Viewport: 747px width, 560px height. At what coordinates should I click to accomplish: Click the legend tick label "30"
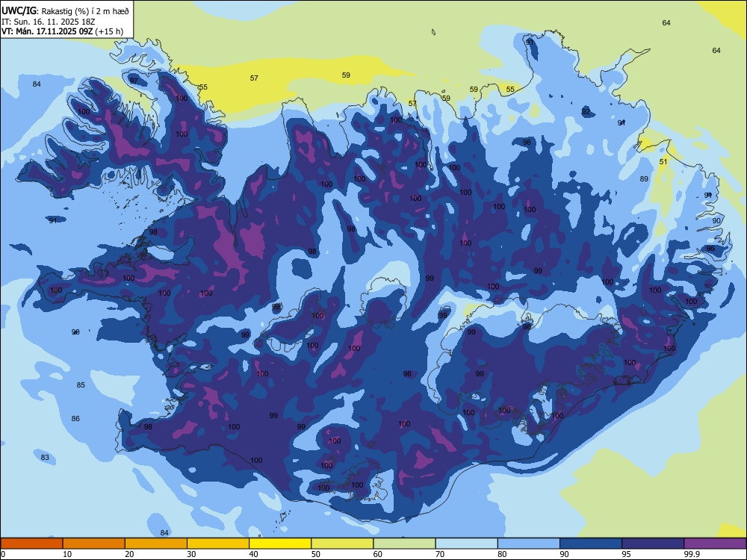[x=191, y=554]
